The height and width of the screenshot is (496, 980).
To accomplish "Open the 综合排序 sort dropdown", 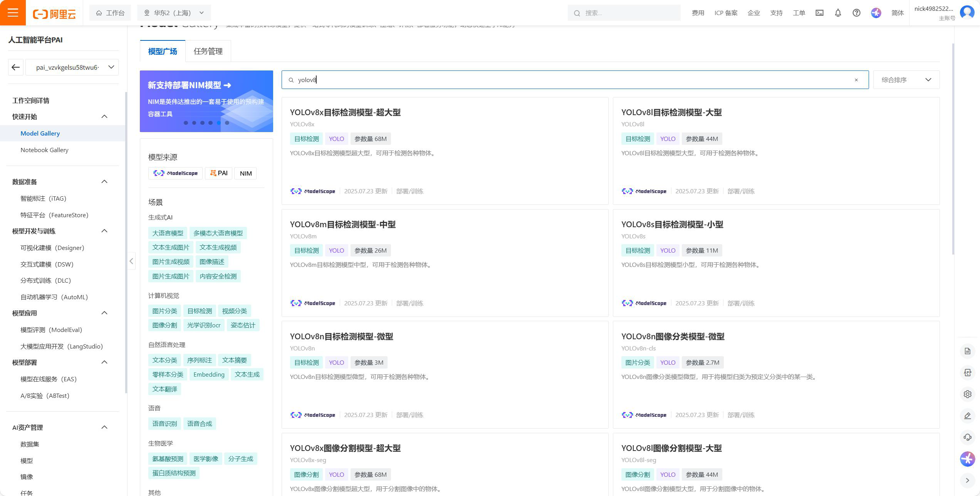I will coord(906,80).
